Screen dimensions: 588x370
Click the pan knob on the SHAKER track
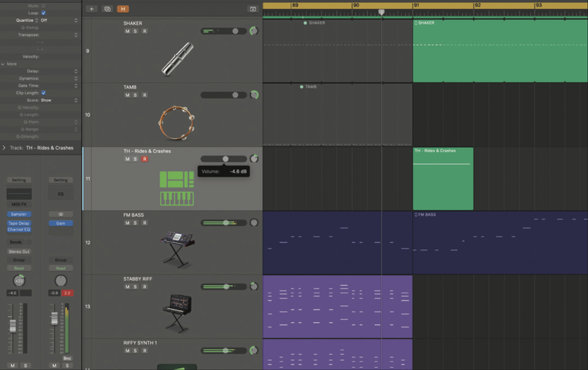coord(254,30)
